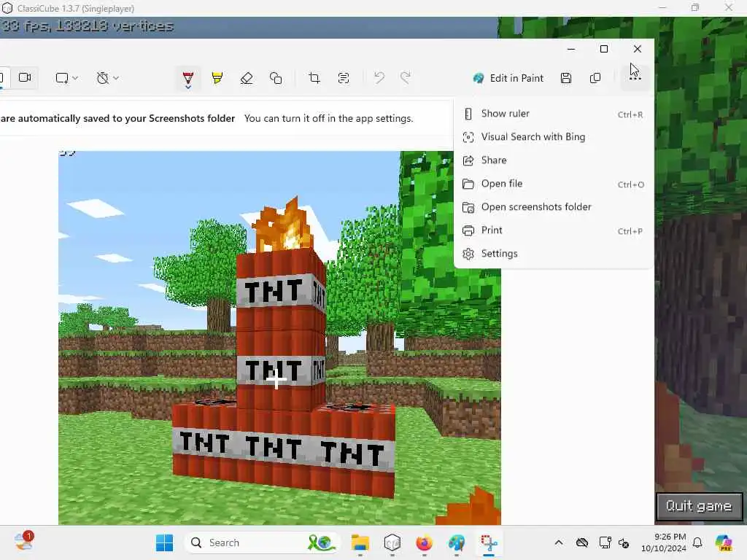Show hidden system tray icons

pos(559,542)
